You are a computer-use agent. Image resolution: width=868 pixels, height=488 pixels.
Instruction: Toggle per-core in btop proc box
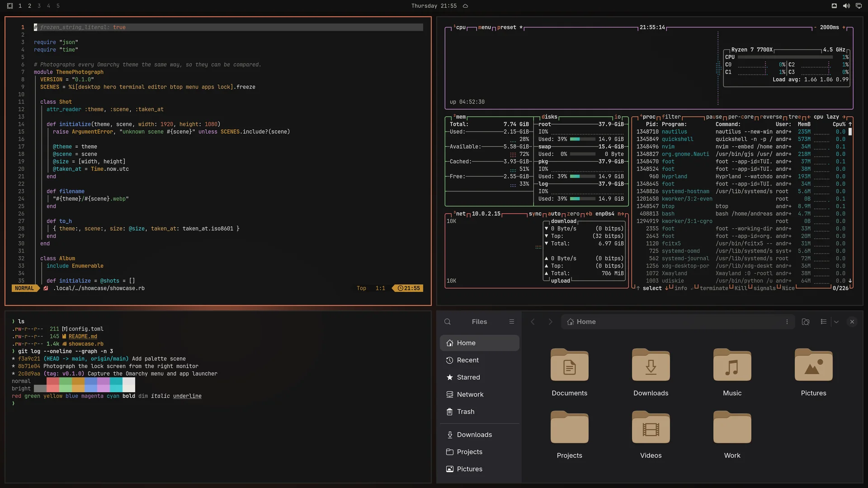pos(741,117)
